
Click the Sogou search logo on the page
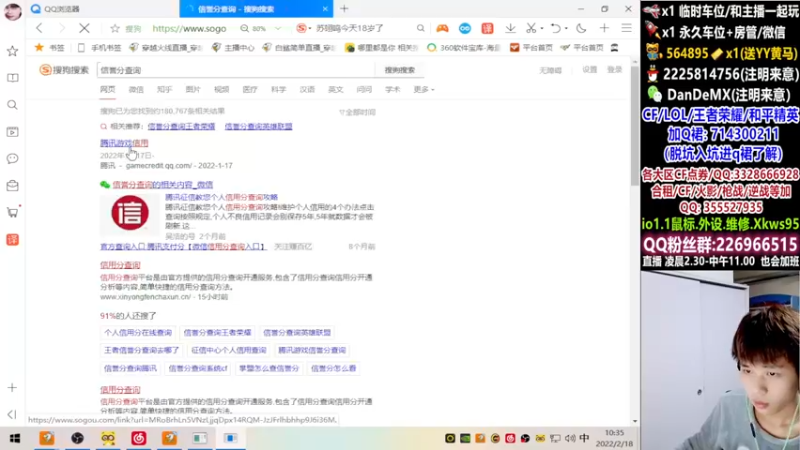click(64, 70)
